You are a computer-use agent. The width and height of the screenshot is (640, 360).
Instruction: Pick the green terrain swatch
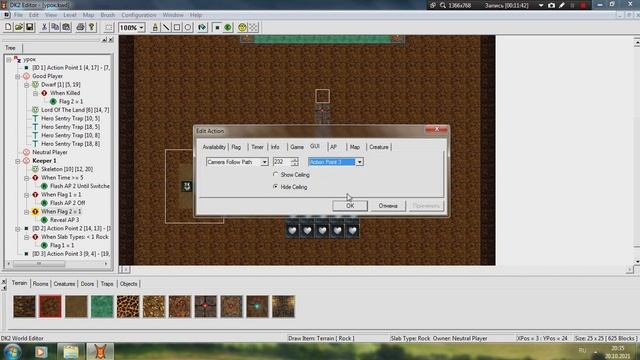click(x=102, y=307)
